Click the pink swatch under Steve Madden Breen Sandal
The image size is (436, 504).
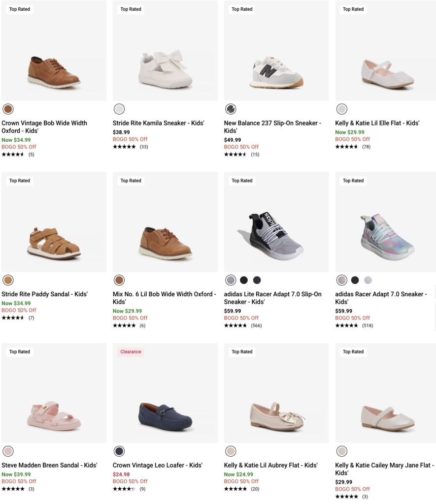(8, 451)
